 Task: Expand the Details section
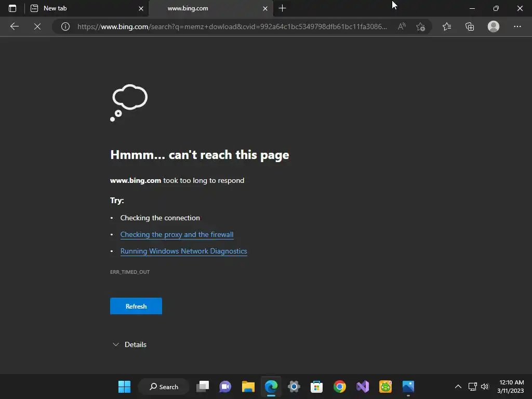129,344
